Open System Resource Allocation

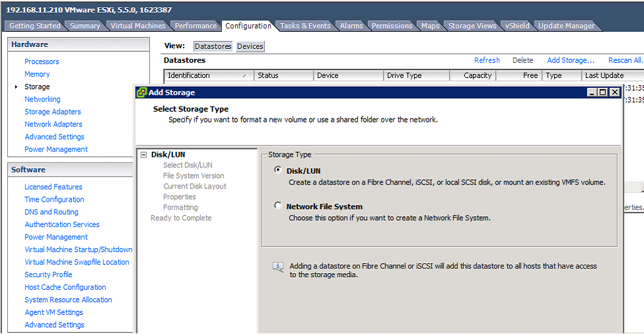click(68, 300)
